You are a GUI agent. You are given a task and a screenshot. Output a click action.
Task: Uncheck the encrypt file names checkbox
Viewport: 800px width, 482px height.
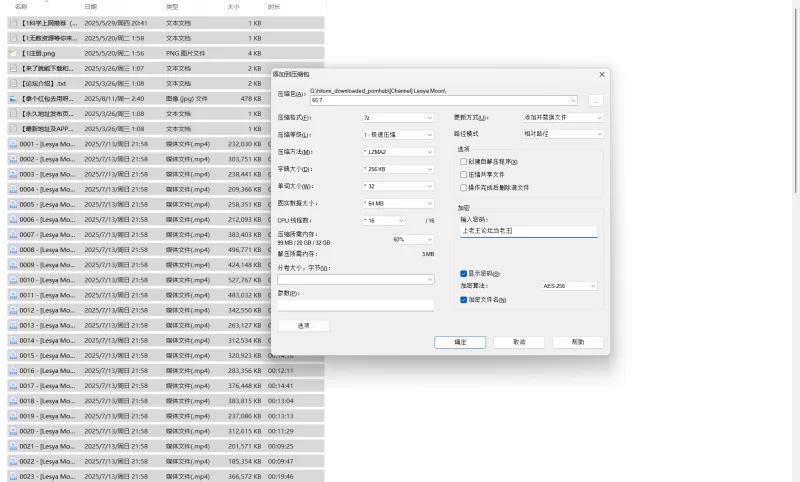pos(463,300)
